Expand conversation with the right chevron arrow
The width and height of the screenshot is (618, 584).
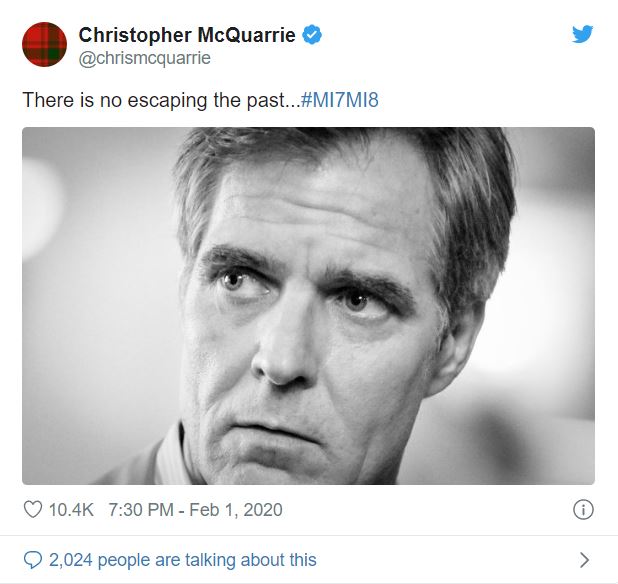tap(585, 560)
